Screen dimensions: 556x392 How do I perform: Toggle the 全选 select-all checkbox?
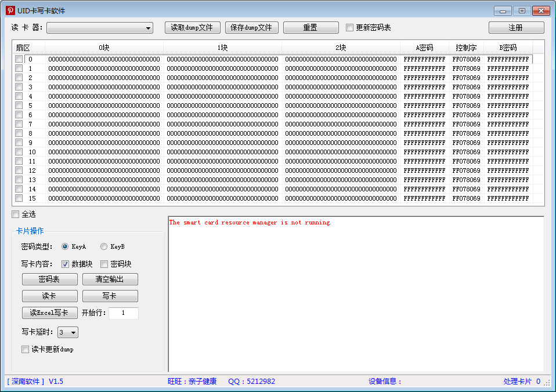tap(16, 215)
